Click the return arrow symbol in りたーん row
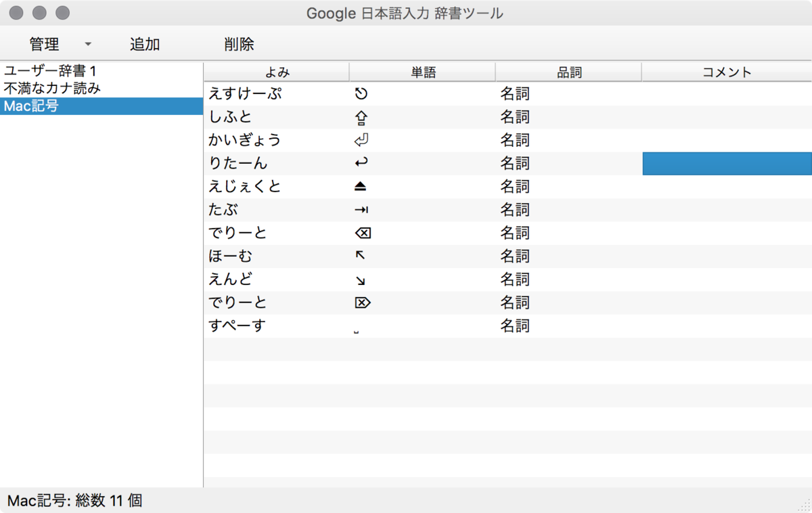The height and width of the screenshot is (513, 812). pos(361,164)
